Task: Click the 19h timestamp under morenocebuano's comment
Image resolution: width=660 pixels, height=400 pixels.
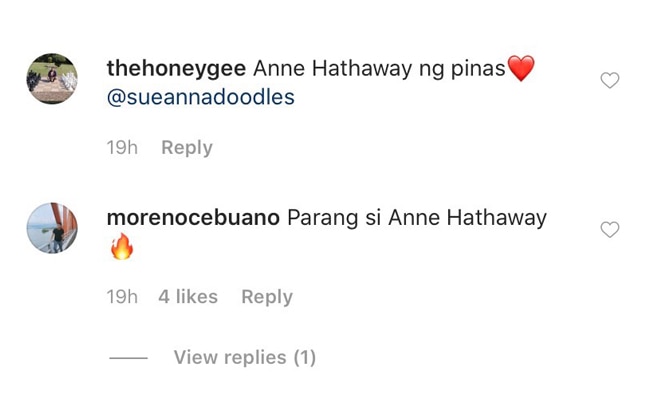Action: click(x=122, y=297)
